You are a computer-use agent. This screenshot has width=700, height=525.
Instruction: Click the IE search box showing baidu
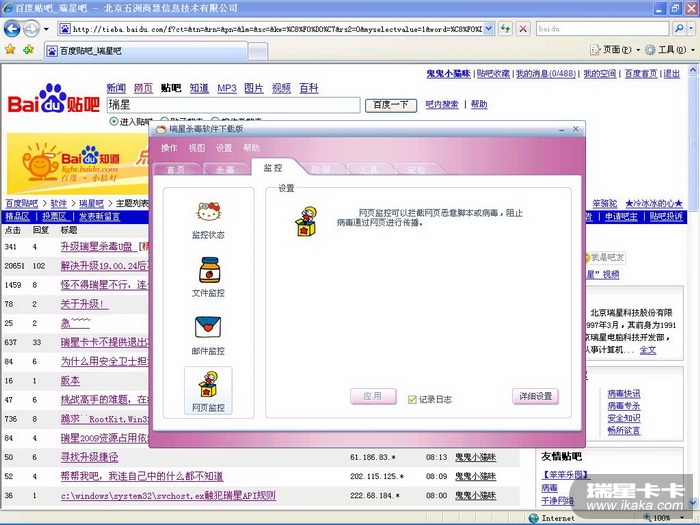click(x=603, y=29)
